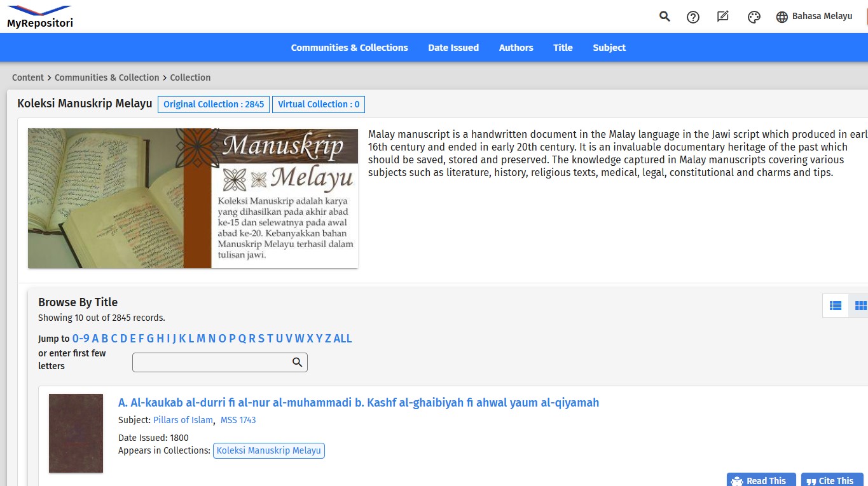Browse by Authors in navigation bar

click(x=516, y=48)
